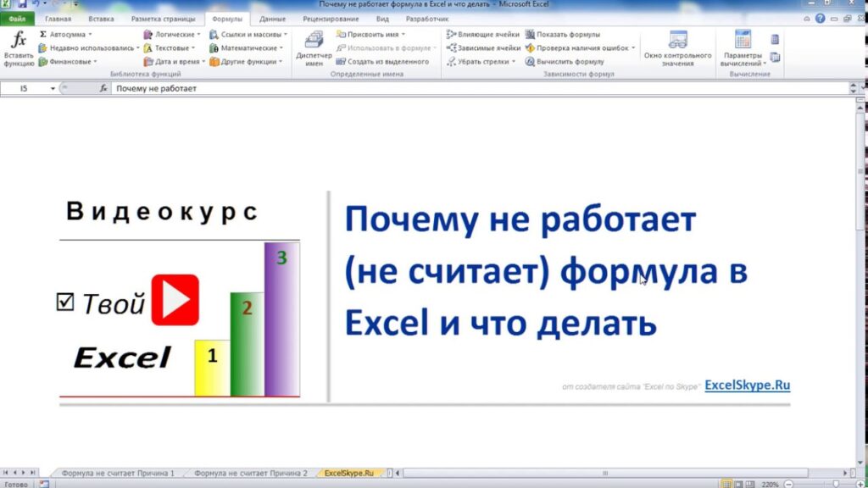This screenshot has height=488, width=868.
Task: Click the Другие функции icon
Action: [214, 61]
